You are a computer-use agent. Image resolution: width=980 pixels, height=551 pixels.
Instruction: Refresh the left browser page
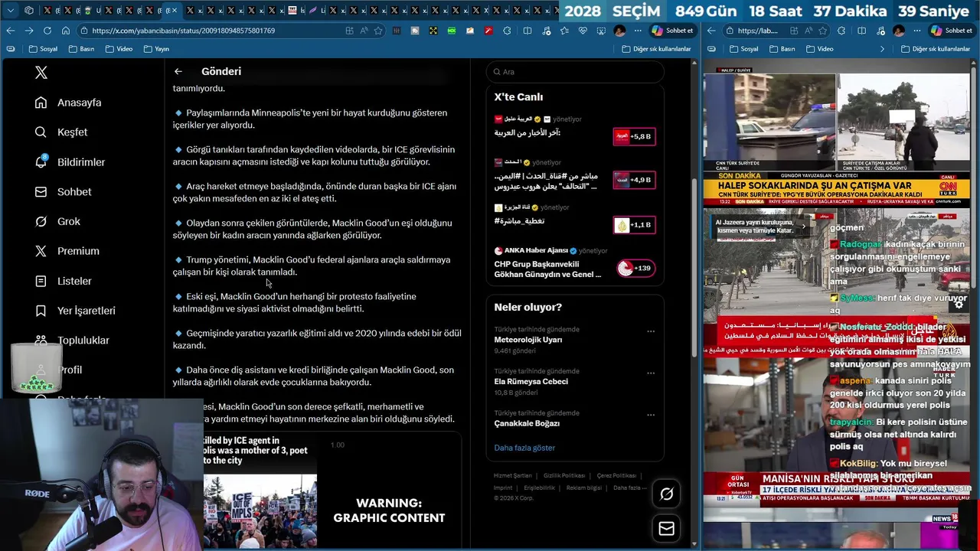point(47,31)
